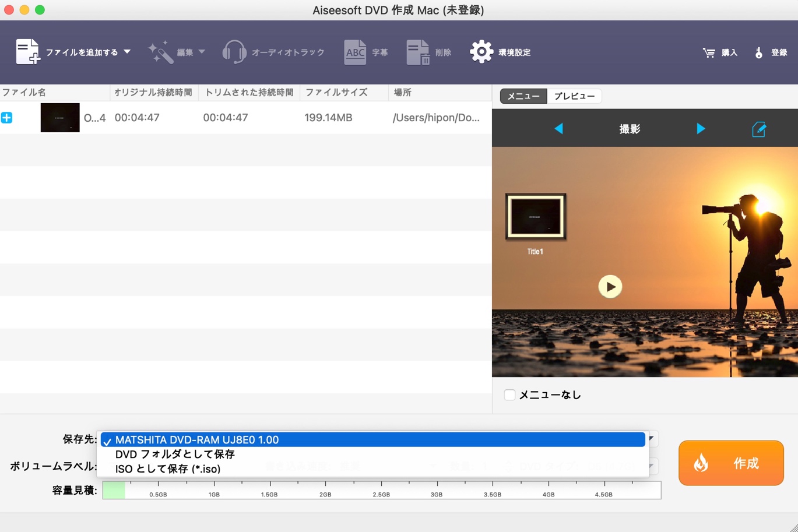
Task: Click the 場所 column header
Action: [x=440, y=93]
